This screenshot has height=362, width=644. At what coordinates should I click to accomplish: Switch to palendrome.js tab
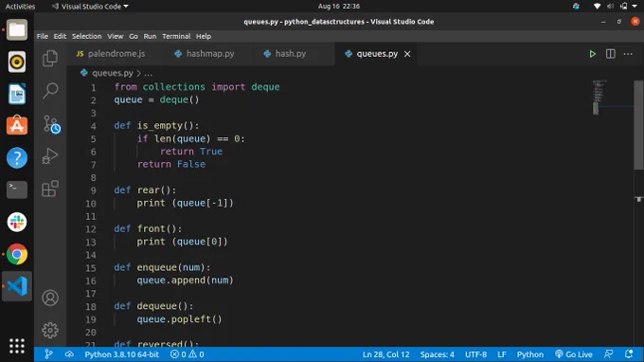click(x=116, y=54)
